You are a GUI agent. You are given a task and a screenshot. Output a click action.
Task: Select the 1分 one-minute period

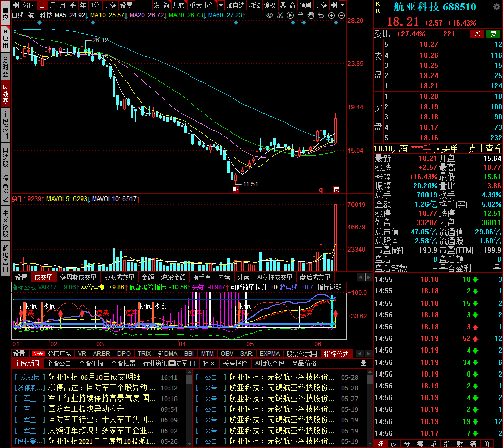pos(95,5)
